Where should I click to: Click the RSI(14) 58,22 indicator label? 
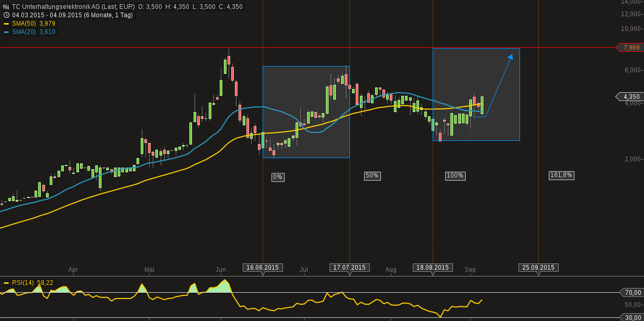[x=32, y=283]
